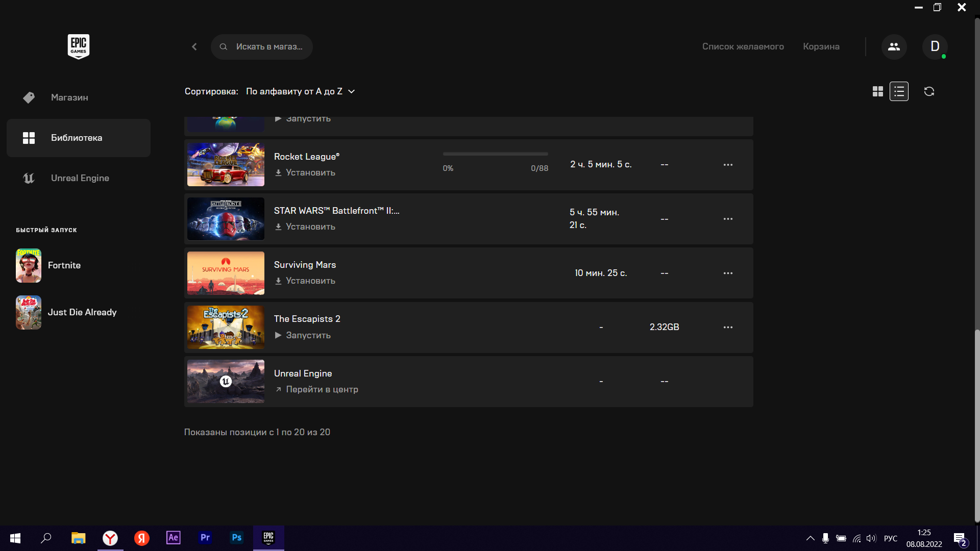The width and height of the screenshot is (980, 551).
Task: Open Корзина shopping cart
Action: pos(821,46)
